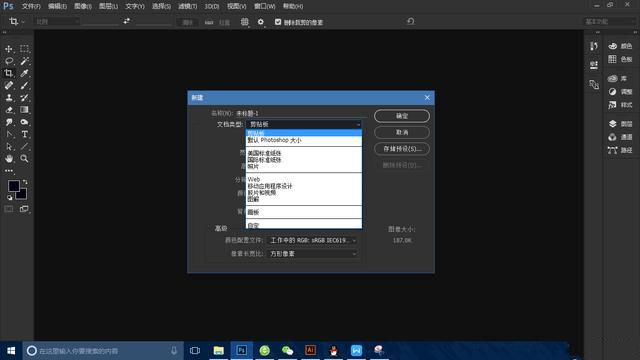This screenshot has width=640, height=360.
Task: Select the Magic Wand tool
Action: 24,61
